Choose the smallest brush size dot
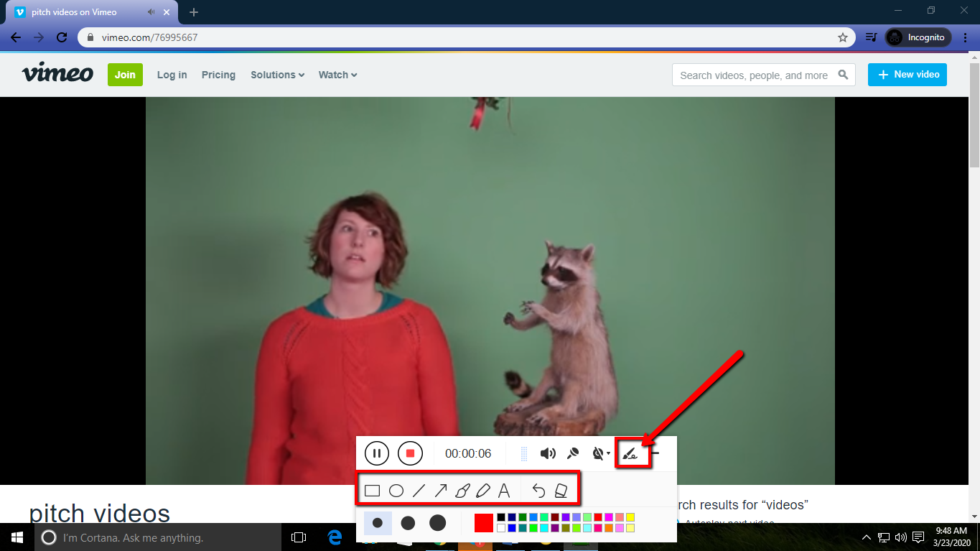 coord(378,523)
